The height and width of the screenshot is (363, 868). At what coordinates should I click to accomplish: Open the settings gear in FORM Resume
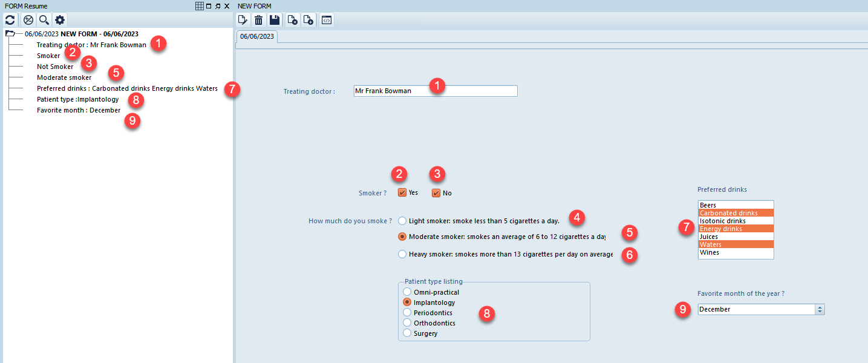click(60, 20)
